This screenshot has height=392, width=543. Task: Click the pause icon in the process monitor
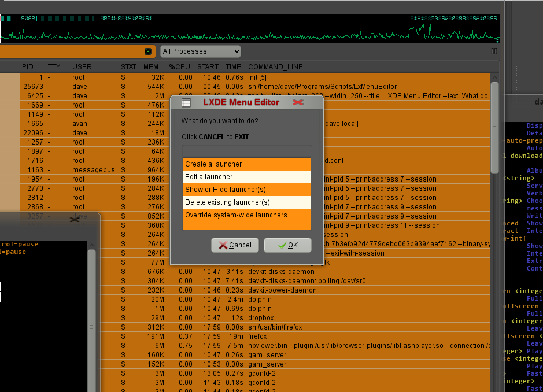(494, 51)
